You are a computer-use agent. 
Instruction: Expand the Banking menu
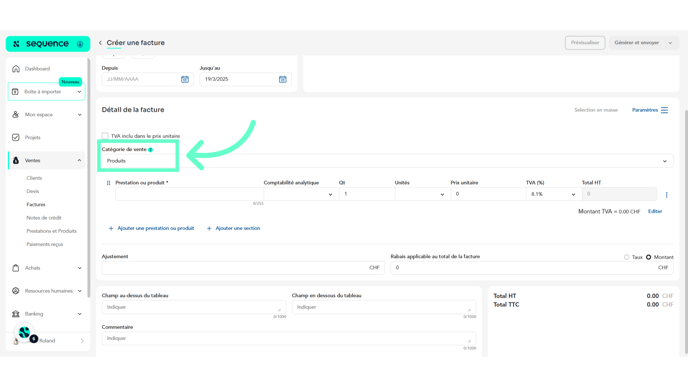[x=79, y=314]
